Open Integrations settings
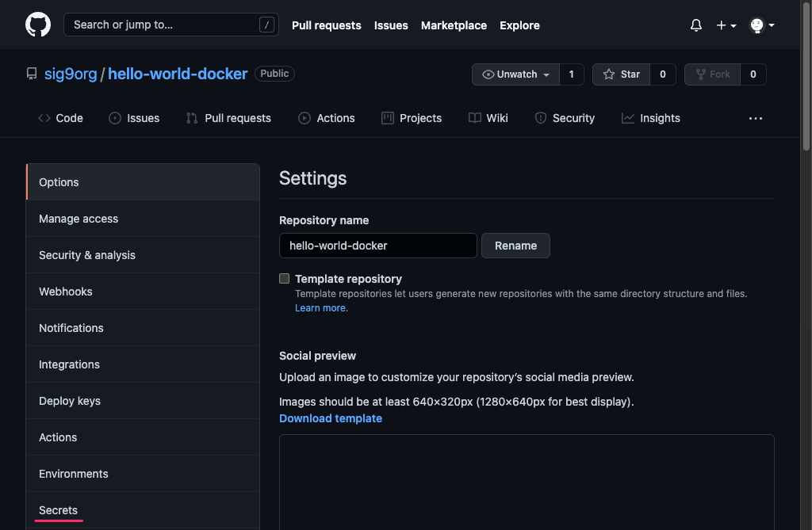Screen dimensions: 812x530 [x=143, y=364]
